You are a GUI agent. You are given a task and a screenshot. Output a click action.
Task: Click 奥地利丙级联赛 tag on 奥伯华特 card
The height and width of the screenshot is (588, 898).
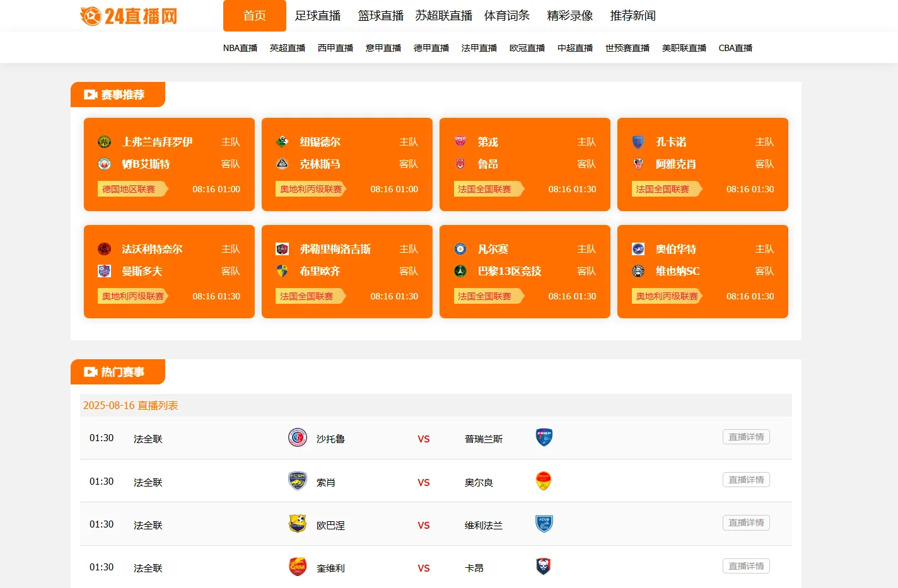[x=667, y=296]
